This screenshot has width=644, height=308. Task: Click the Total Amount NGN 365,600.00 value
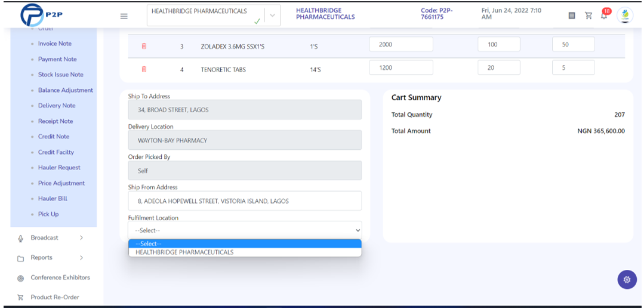coord(601,131)
